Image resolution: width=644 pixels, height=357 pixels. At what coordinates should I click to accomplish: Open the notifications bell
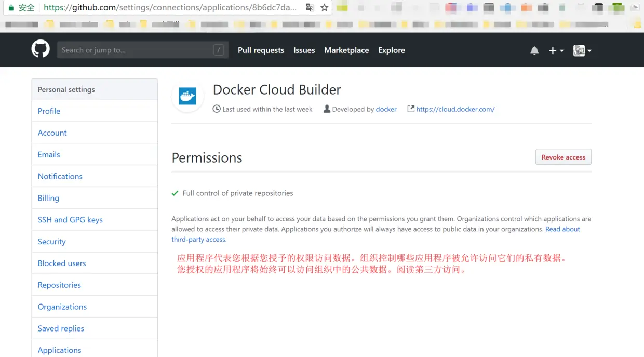pyautogui.click(x=534, y=50)
